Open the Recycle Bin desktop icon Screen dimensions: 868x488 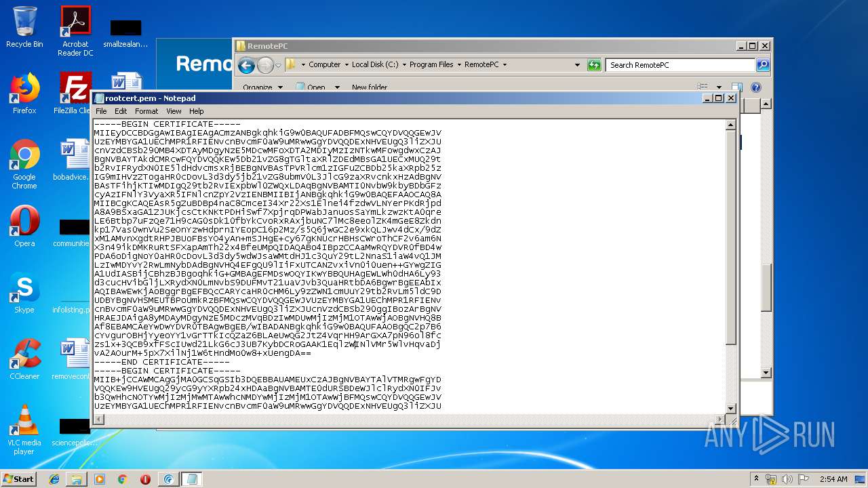point(24,27)
